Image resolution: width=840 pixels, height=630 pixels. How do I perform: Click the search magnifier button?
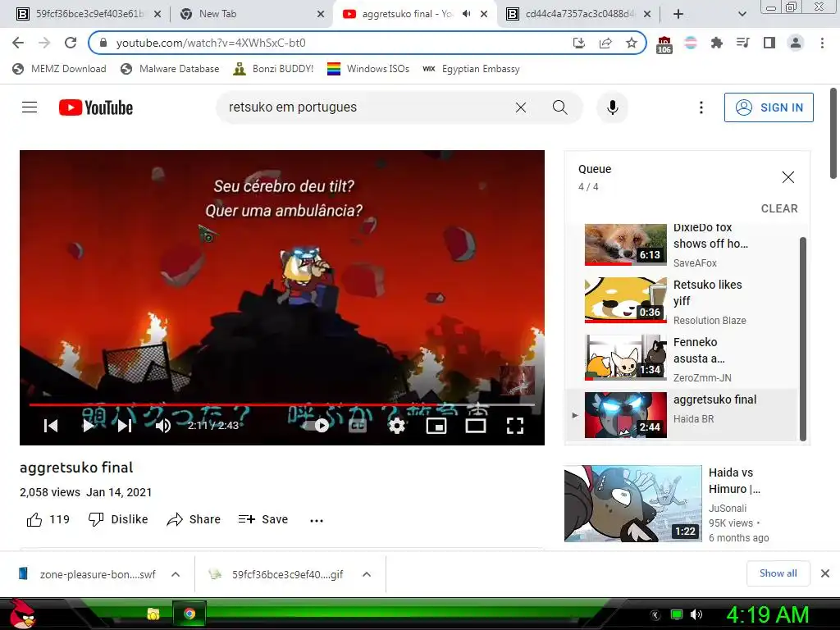(559, 107)
